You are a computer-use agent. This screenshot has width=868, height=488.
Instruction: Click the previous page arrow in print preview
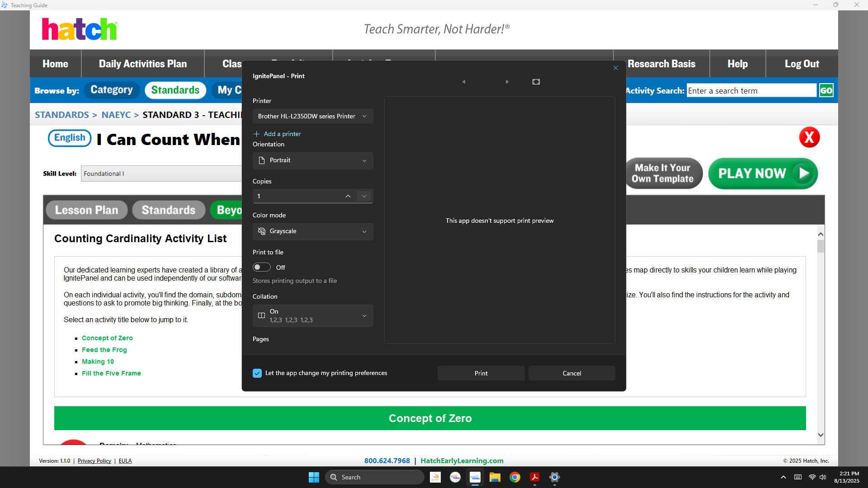click(x=463, y=82)
